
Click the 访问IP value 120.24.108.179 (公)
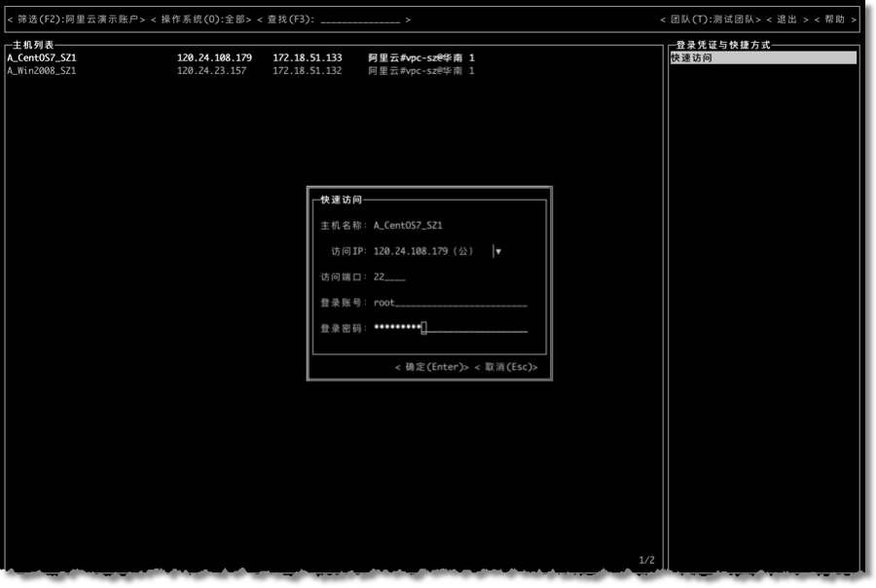(422, 251)
